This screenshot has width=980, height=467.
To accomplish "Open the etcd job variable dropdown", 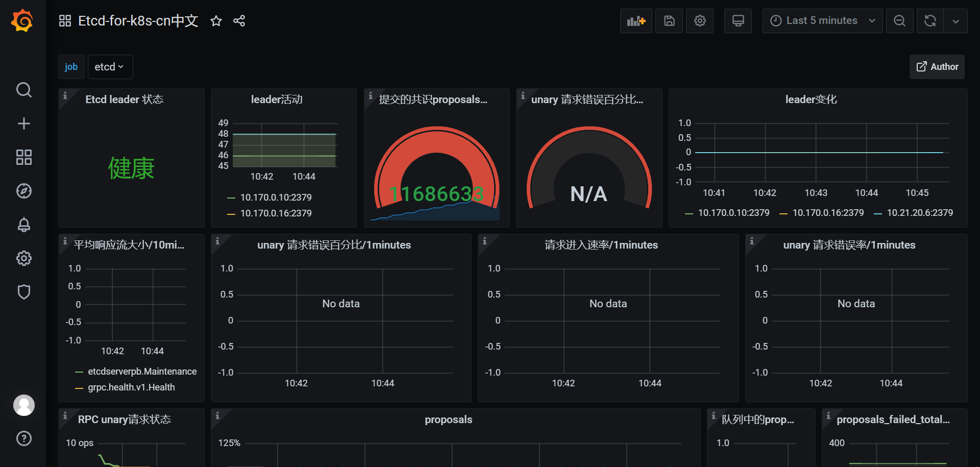I will [110, 67].
